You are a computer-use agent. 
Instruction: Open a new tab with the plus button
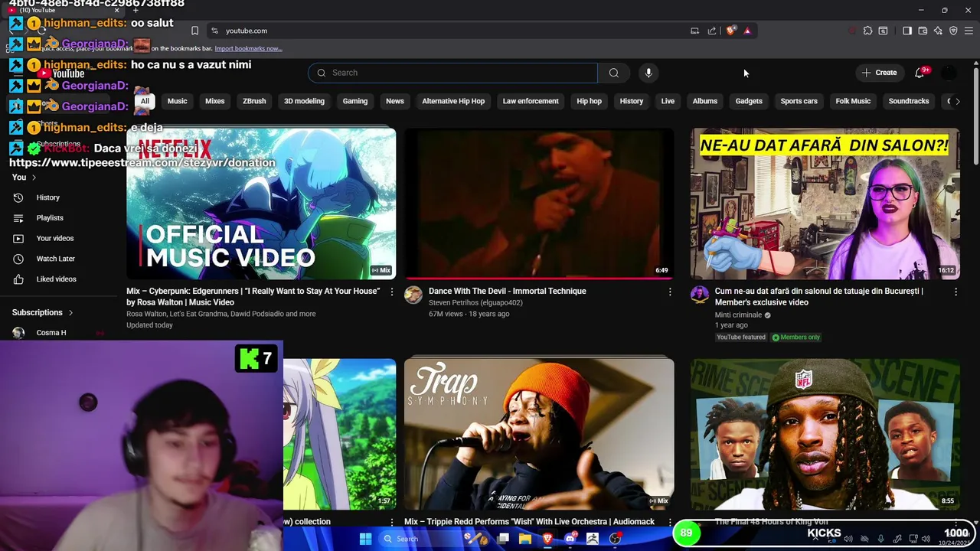click(136, 11)
